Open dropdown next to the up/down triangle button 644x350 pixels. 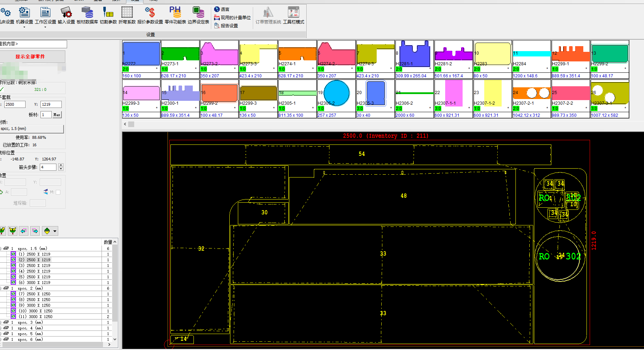[x=55, y=231]
